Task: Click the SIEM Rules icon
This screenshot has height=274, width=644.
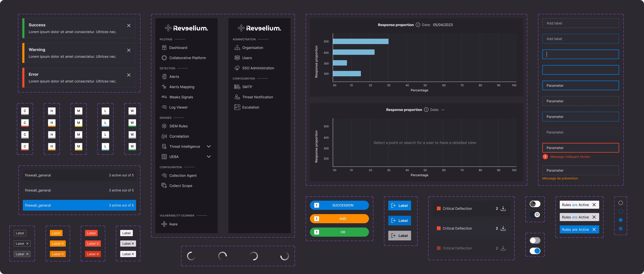Action: click(x=164, y=126)
